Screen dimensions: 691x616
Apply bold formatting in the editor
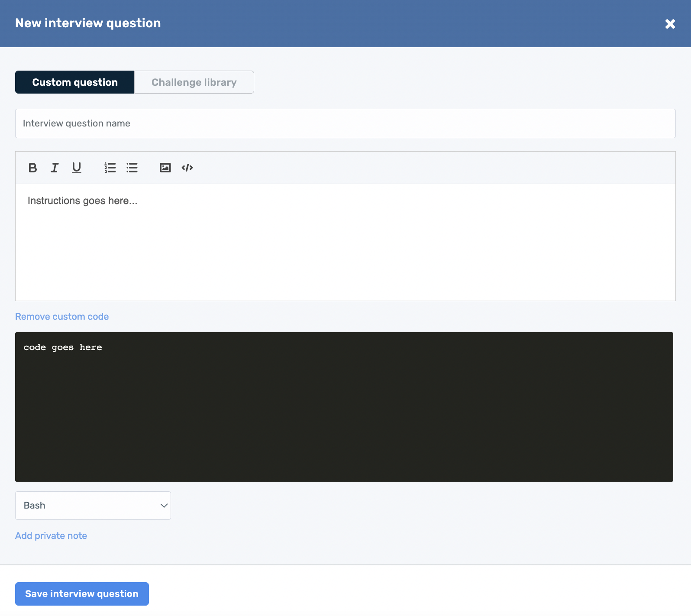(x=32, y=168)
